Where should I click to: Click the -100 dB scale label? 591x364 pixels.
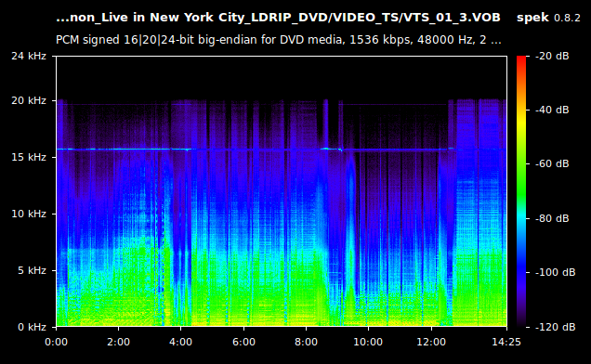[x=555, y=272]
